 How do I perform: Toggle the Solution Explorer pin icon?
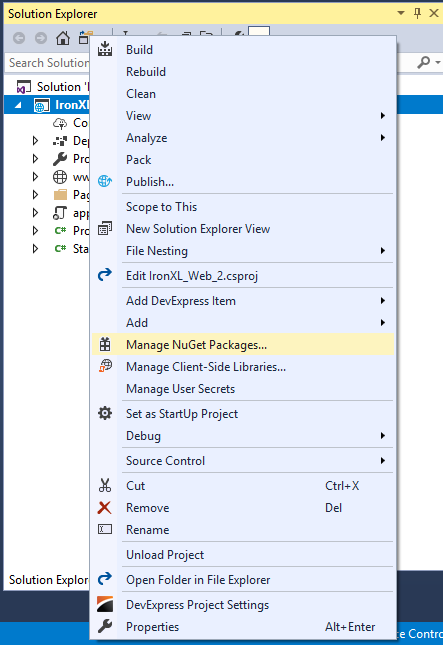pyautogui.click(x=417, y=14)
